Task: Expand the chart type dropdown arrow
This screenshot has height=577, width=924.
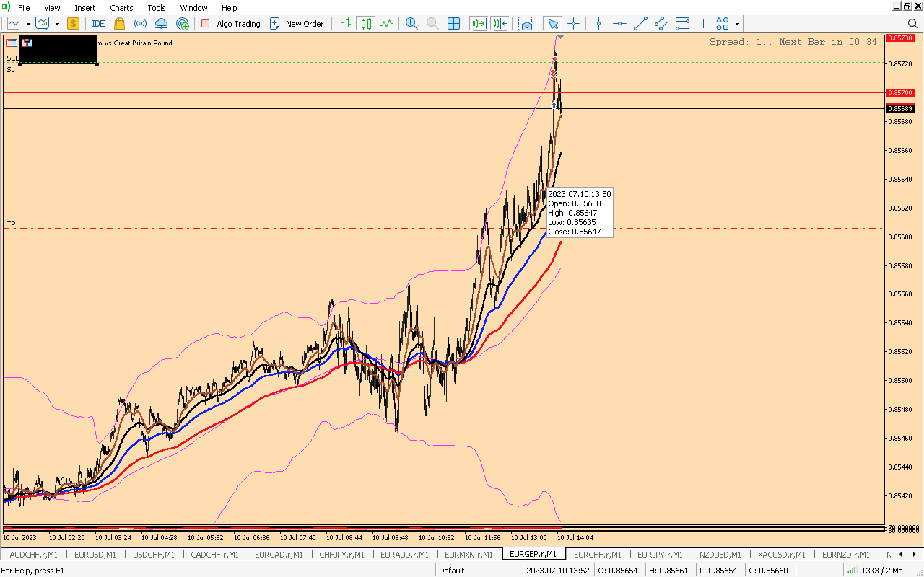Action: 28,24
